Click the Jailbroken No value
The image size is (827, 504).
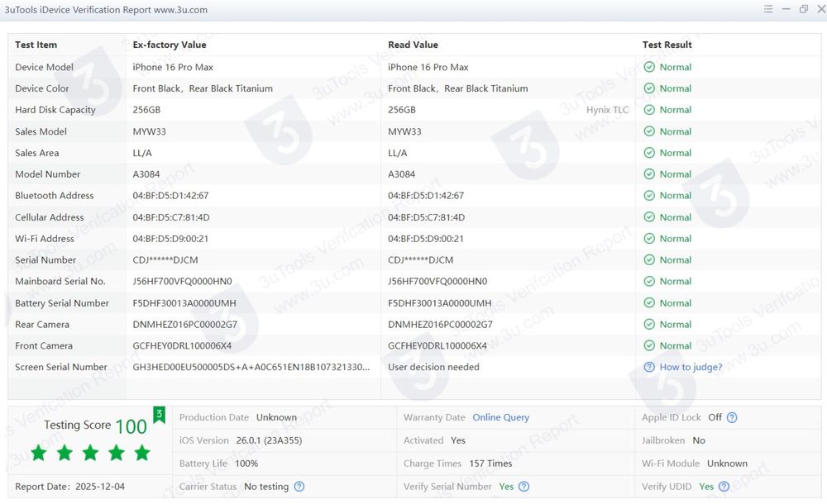click(699, 440)
